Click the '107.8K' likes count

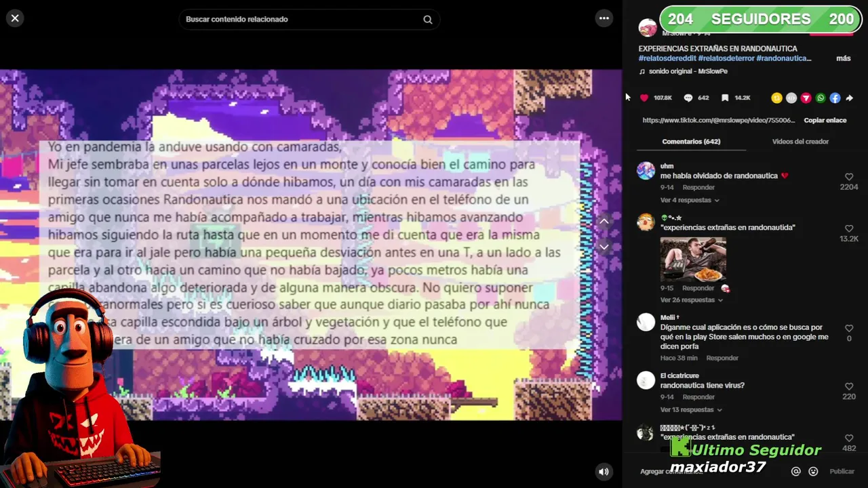pos(663,98)
